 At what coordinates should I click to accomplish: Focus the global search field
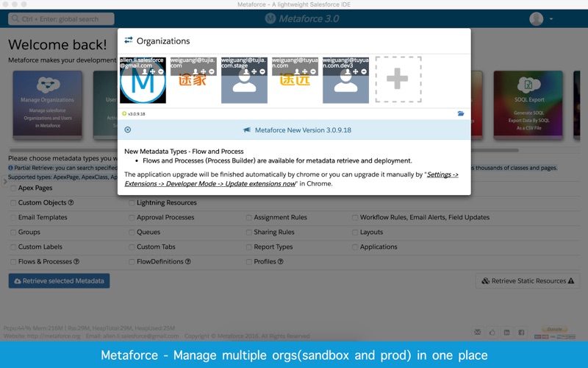pyautogui.click(x=61, y=19)
